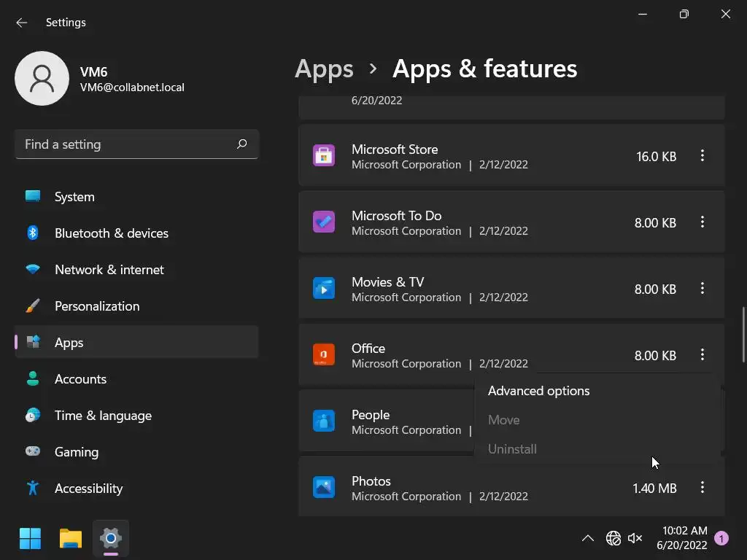
Task: Click the Microsoft Store app icon
Action: tap(324, 156)
